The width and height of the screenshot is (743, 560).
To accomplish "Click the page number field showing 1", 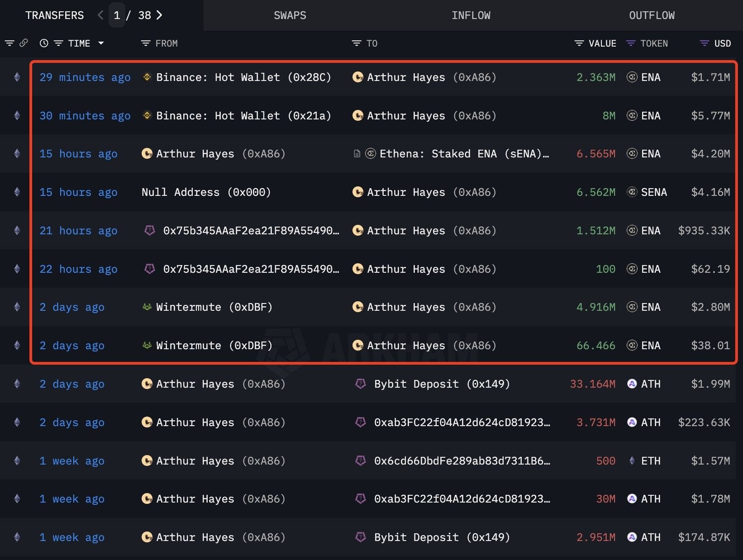I will 117,15.
